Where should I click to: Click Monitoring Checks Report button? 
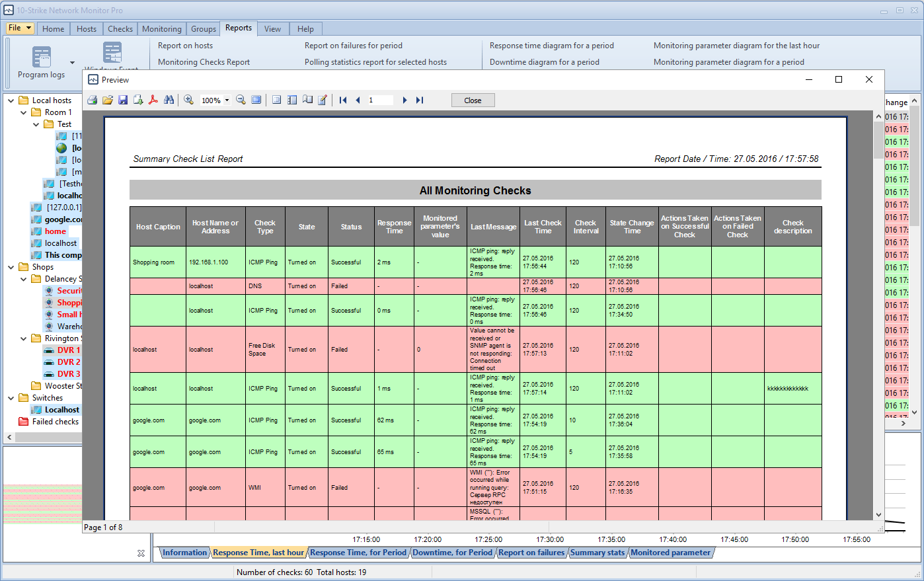tap(204, 62)
